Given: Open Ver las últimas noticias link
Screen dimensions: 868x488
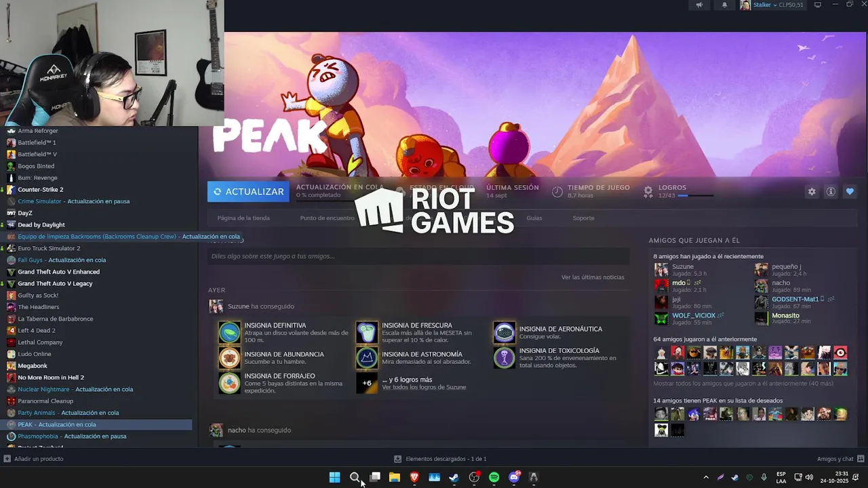Looking at the screenshot, I should click(593, 277).
